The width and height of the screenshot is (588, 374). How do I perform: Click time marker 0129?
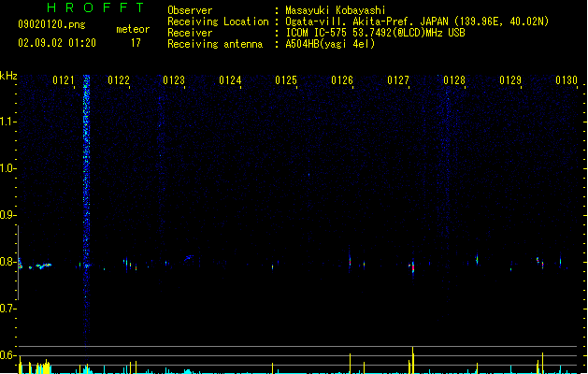[x=510, y=80]
